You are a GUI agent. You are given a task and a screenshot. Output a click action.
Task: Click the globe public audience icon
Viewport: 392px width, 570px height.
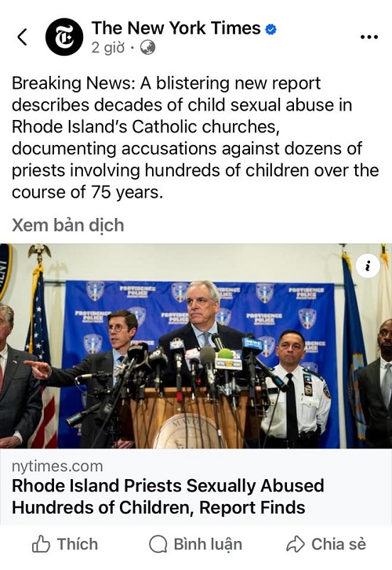(x=147, y=47)
